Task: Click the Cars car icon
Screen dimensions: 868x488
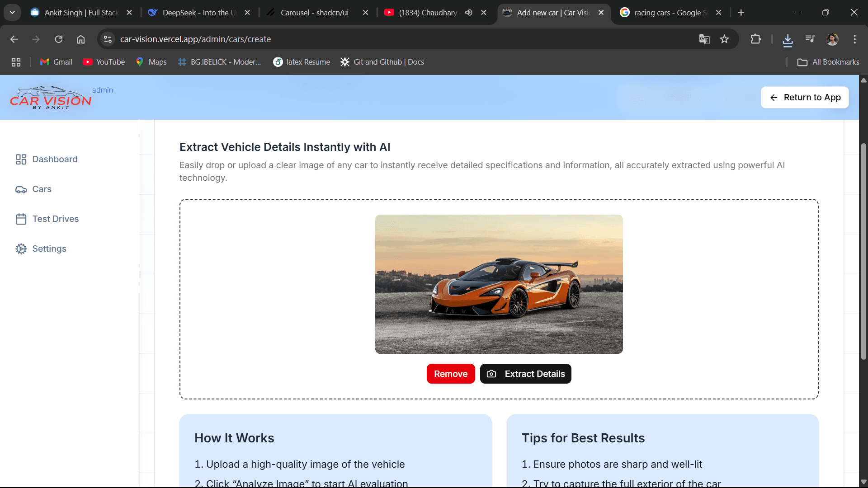Action: pyautogui.click(x=21, y=189)
